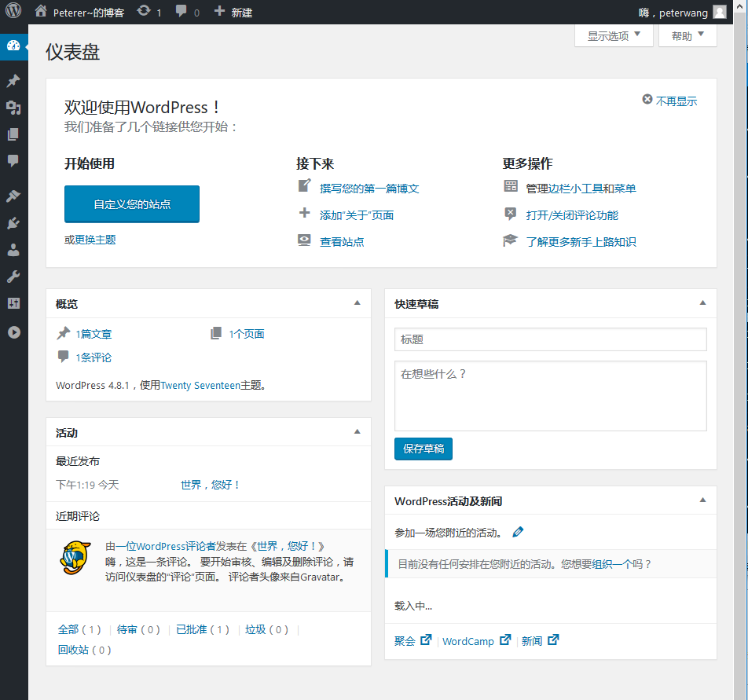
Task: Collapse the 活动 widget
Action: pyautogui.click(x=357, y=431)
